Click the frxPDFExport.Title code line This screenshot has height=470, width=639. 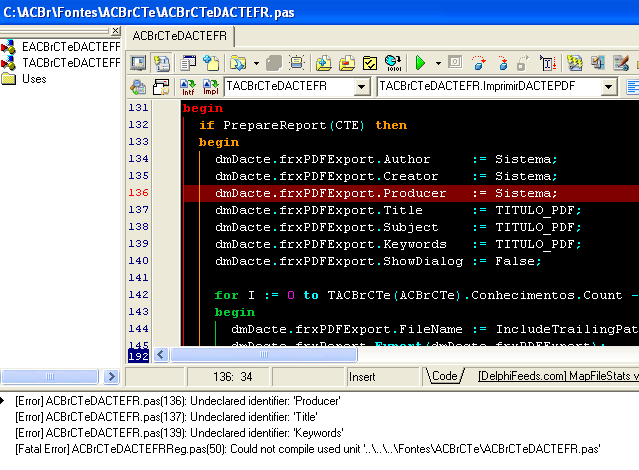point(398,210)
